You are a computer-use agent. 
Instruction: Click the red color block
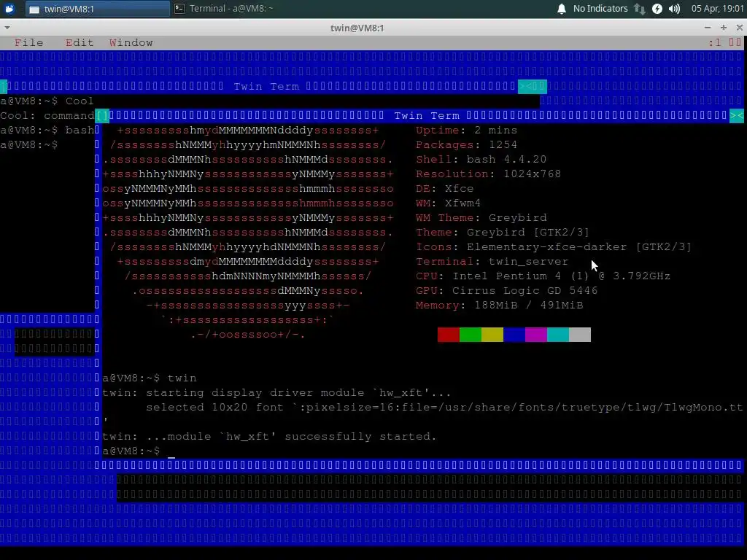[449, 335]
